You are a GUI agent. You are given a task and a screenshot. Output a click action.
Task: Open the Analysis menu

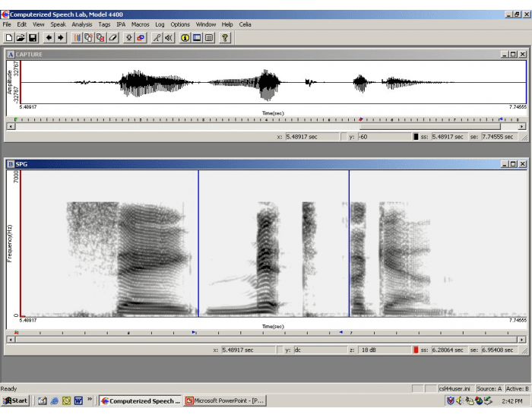(82, 24)
